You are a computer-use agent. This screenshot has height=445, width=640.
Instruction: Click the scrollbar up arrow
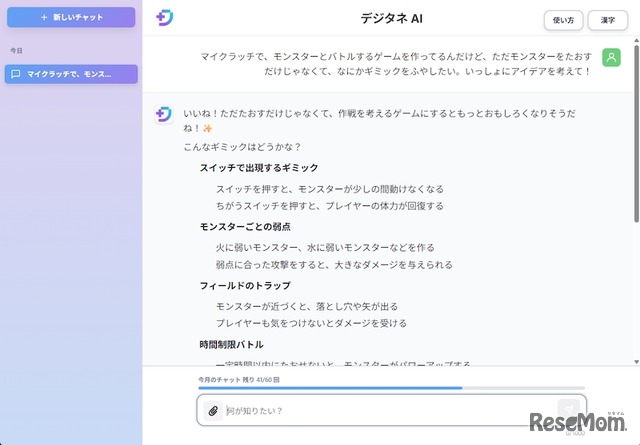coord(636,40)
